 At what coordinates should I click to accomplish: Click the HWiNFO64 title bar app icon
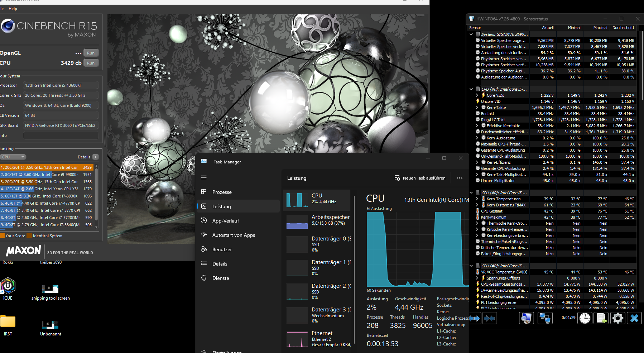[472, 19]
